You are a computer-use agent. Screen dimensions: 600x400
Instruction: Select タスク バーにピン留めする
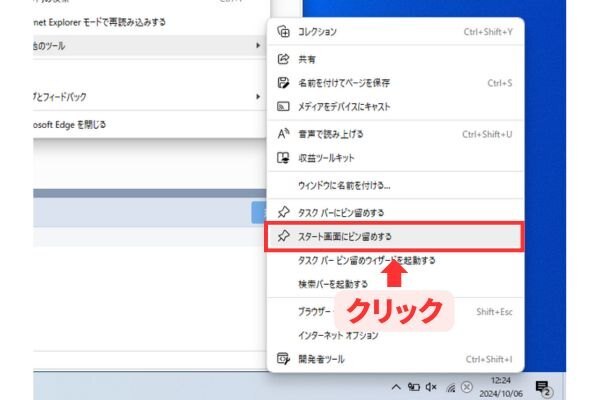click(395, 212)
